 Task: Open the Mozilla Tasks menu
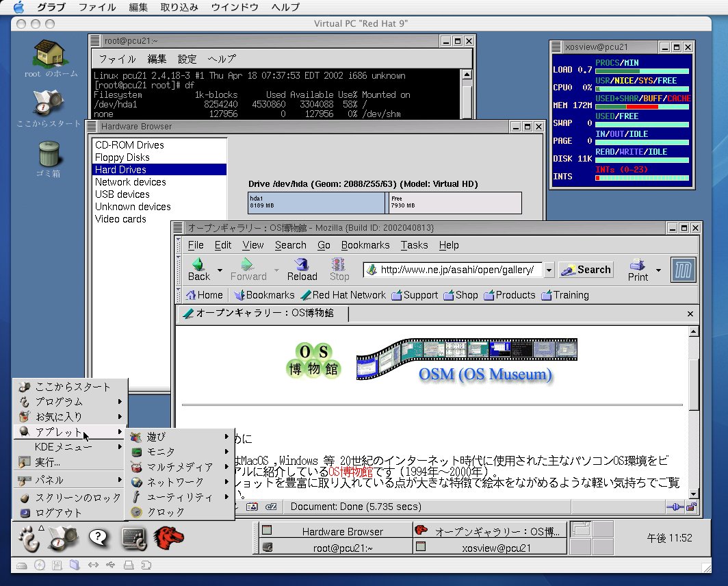click(x=414, y=245)
